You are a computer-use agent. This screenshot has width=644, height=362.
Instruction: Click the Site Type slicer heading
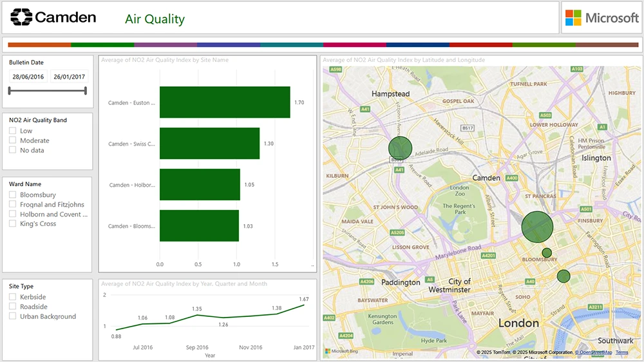(x=21, y=287)
